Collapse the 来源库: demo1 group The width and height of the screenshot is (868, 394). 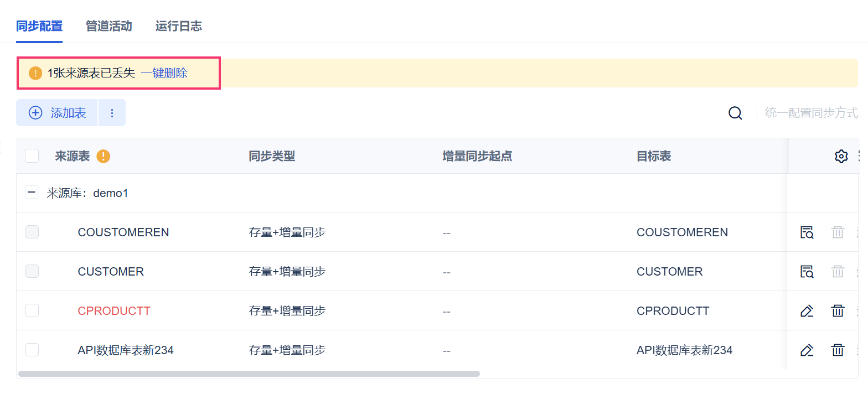(32, 193)
